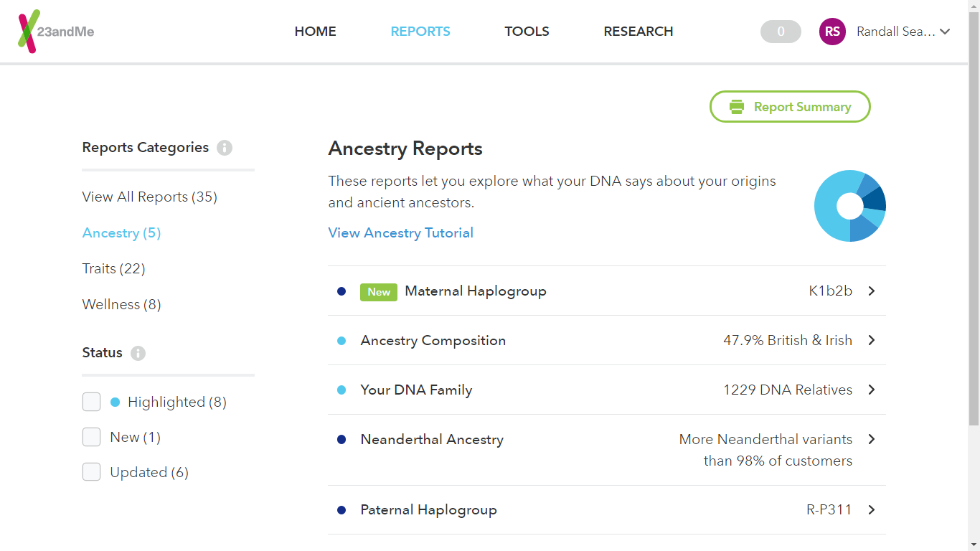Viewport: 980px width, 551px height.
Task: Open the TOOLS menu
Action: 527,32
